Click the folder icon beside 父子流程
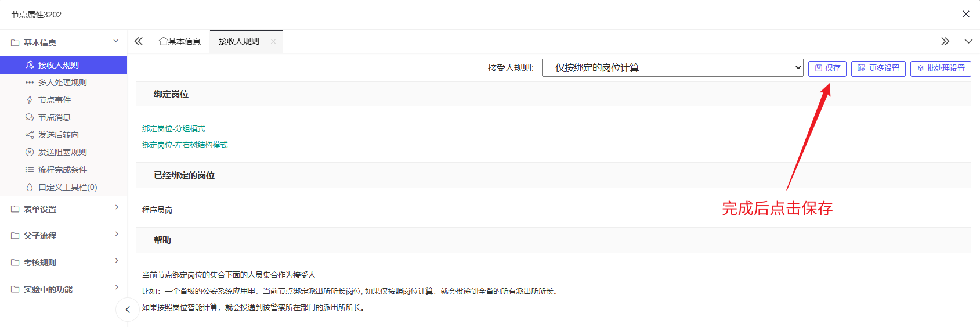This screenshot has width=980, height=327. tap(15, 236)
